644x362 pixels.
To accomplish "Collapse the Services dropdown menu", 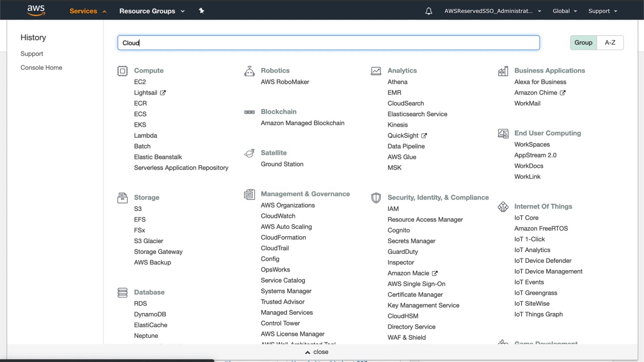I will pyautogui.click(x=88, y=11).
